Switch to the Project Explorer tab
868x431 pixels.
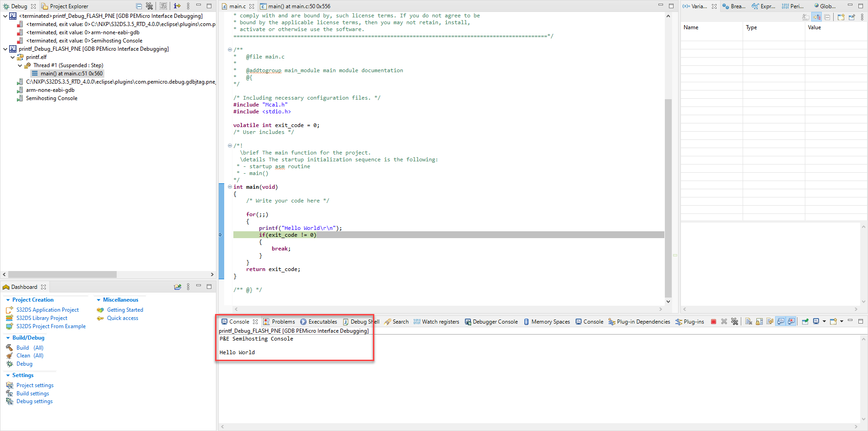tap(65, 6)
